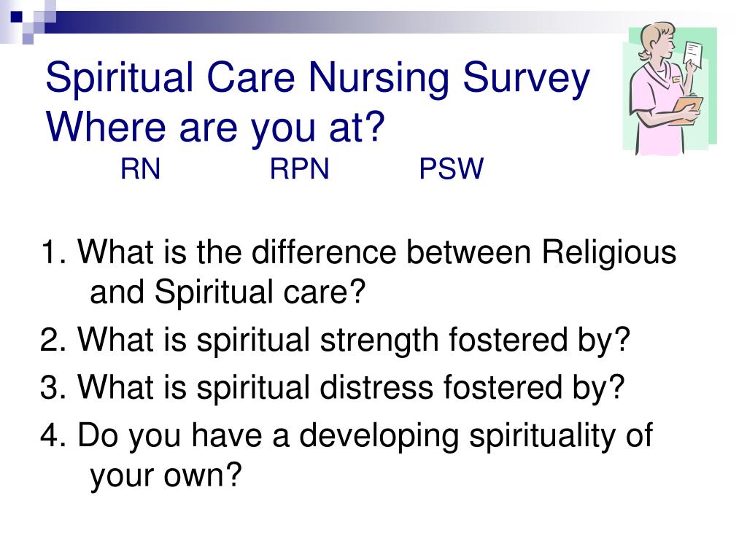Click the nurse's hair ponytail
This screenshot has height=560, width=747.
tap(643, 54)
